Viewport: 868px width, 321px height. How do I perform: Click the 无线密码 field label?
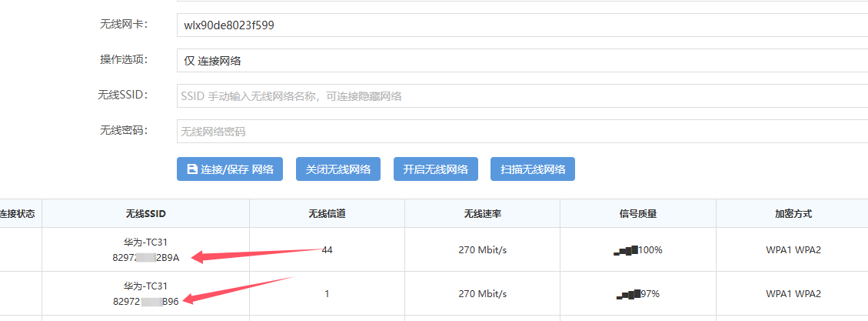(124, 130)
